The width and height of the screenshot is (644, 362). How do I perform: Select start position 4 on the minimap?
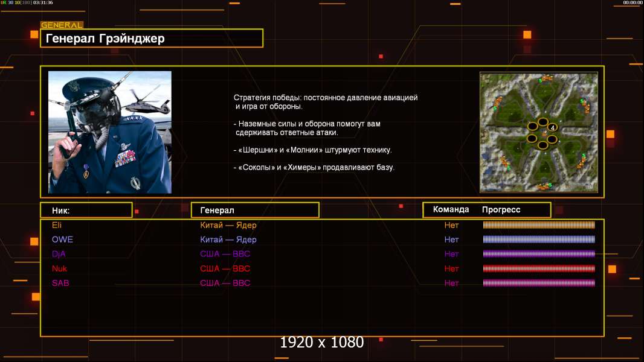tap(552, 128)
